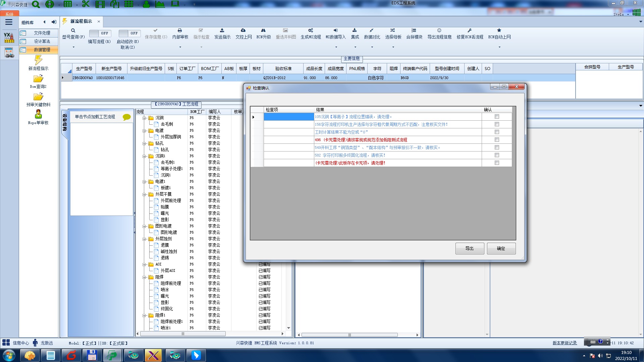Collapse the 外层干膜 tree node
This screenshot has width=644, height=362.
[x=144, y=194]
